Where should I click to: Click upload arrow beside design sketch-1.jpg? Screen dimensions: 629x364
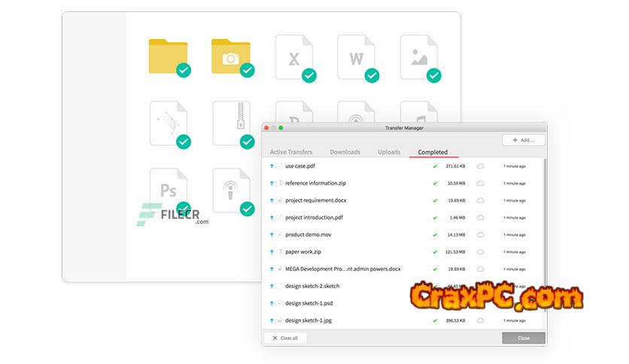coord(272,320)
